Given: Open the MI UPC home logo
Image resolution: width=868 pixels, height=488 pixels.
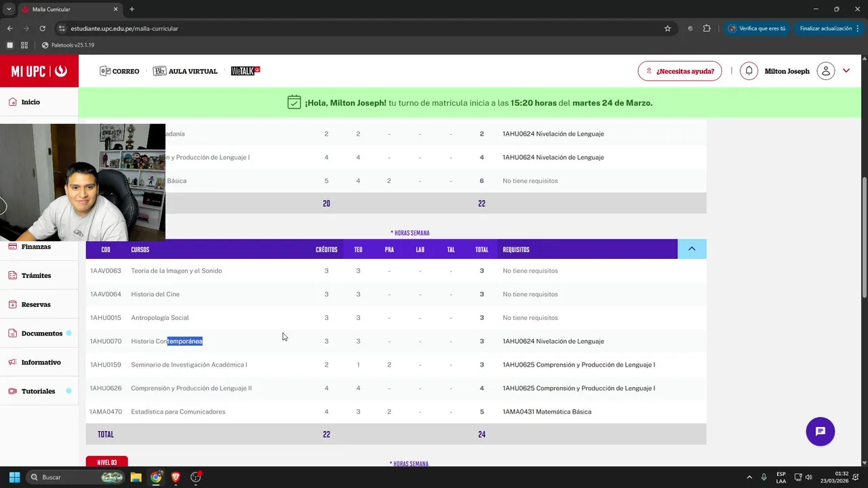Looking at the screenshot, I should (39, 71).
